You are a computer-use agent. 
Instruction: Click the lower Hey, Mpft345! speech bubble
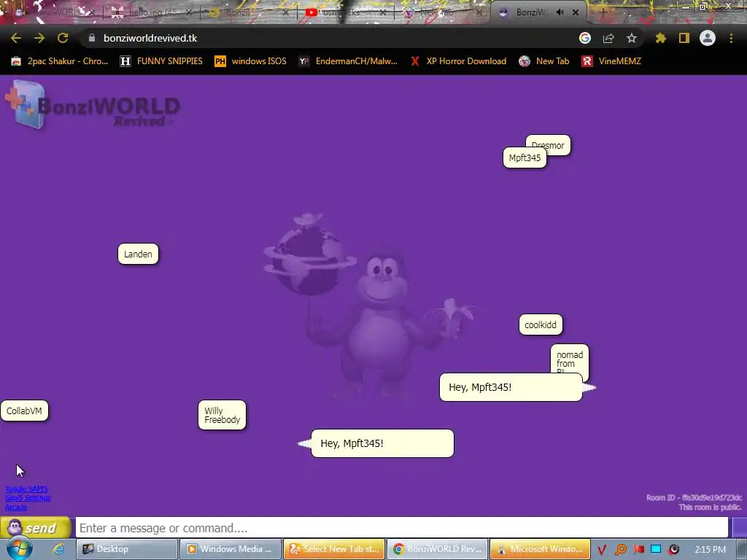point(382,443)
